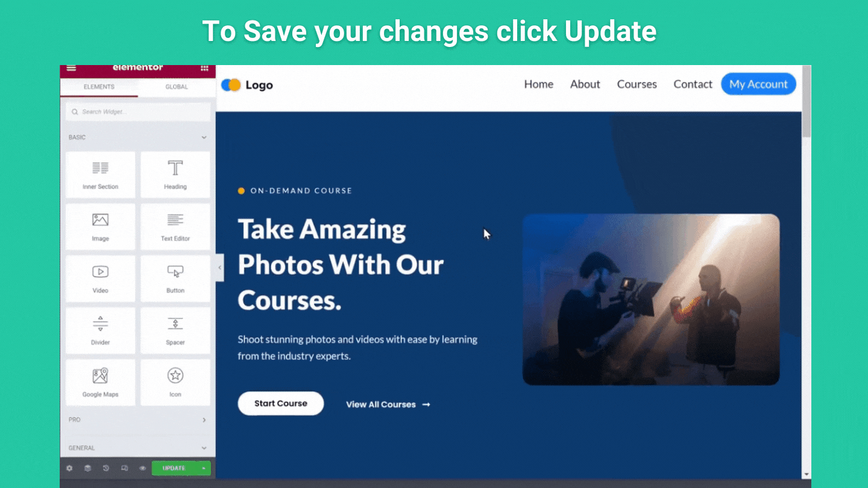This screenshot has height=488, width=868.
Task: Select the Divider widget
Action: (x=100, y=331)
